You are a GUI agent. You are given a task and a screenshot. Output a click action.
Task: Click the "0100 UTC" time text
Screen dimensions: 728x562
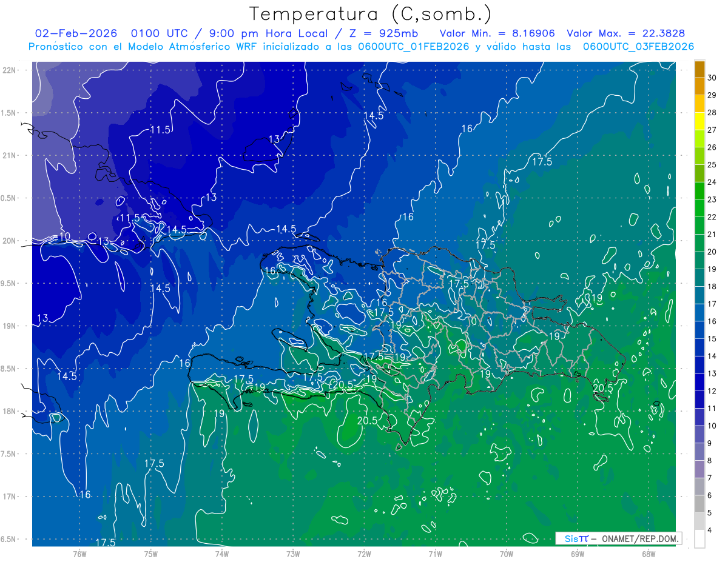[x=160, y=33]
